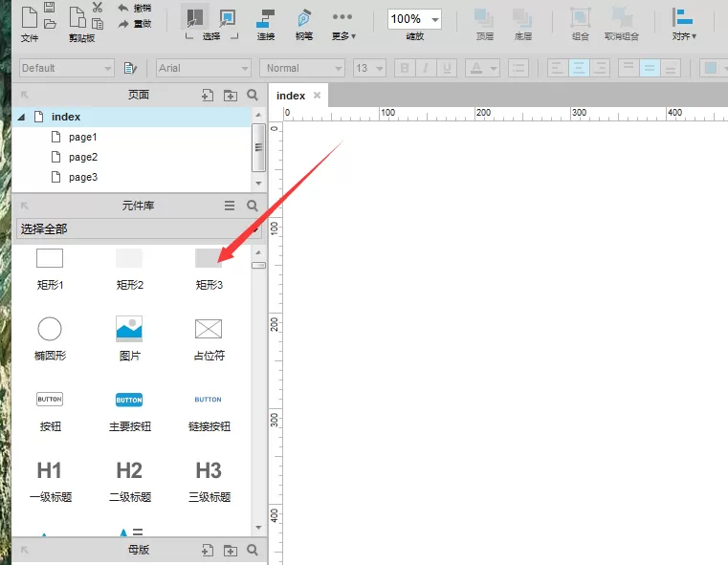Select the H1 一级标题 heading widget
The width and height of the screenshot is (728, 565).
click(x=50, y=482)
